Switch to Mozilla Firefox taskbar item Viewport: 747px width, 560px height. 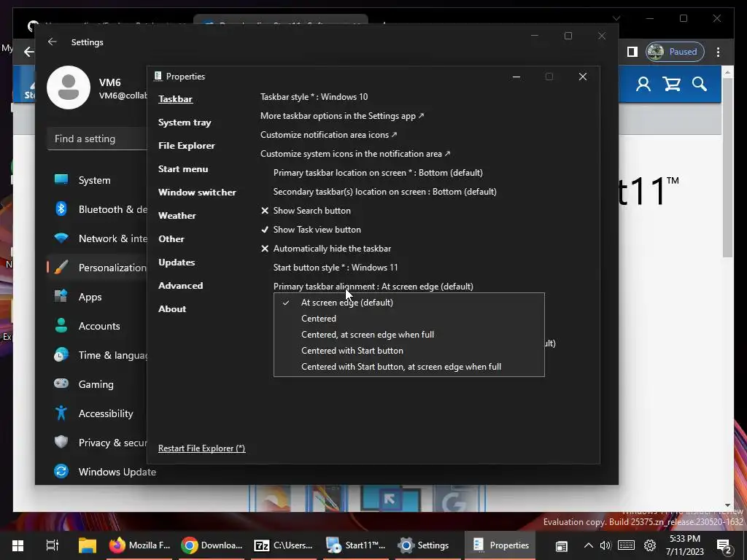(139, 545)
